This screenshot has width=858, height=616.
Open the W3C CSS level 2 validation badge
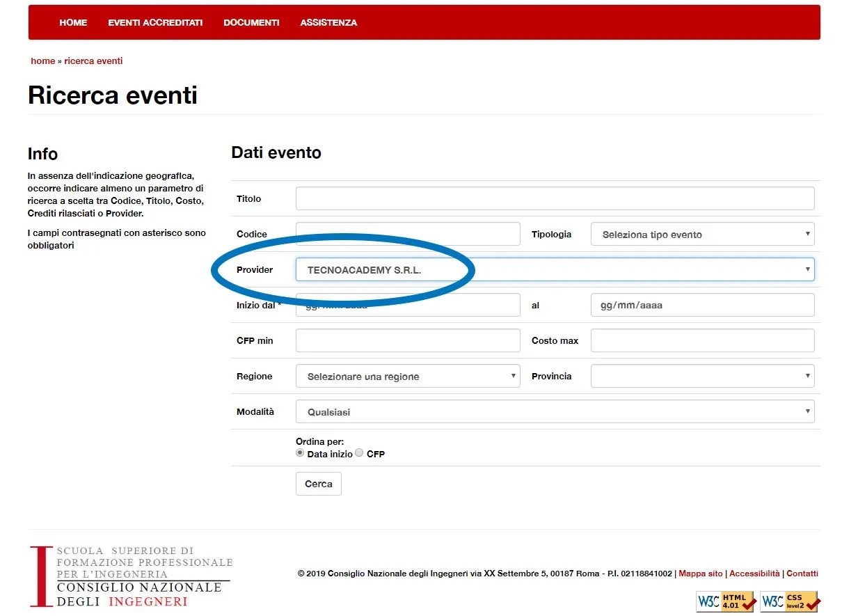tap(791, 601)
